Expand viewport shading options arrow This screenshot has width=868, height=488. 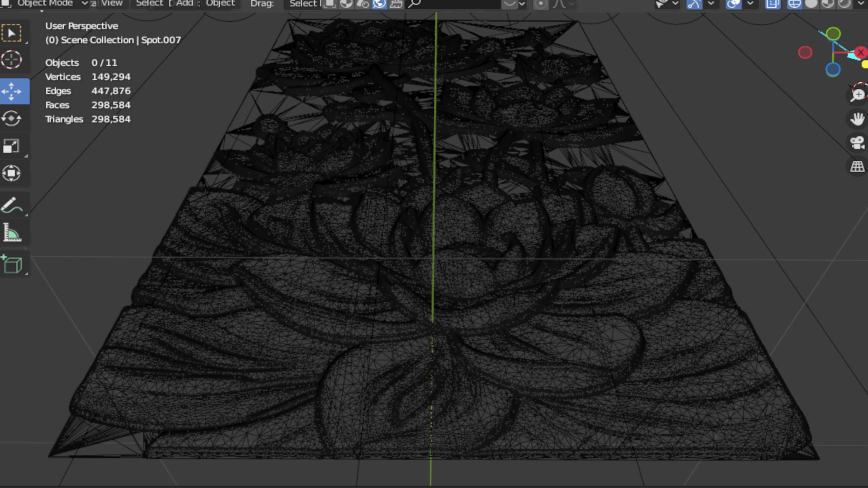[861, 4]
